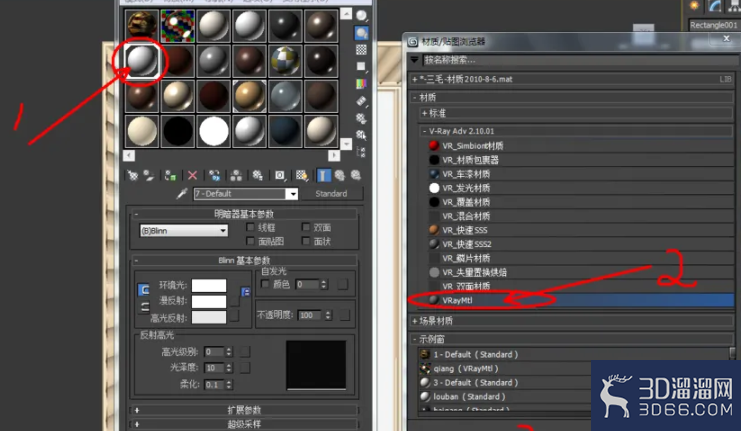
Task: Click the material editor Options icon
Action: [x=362, y=118]
